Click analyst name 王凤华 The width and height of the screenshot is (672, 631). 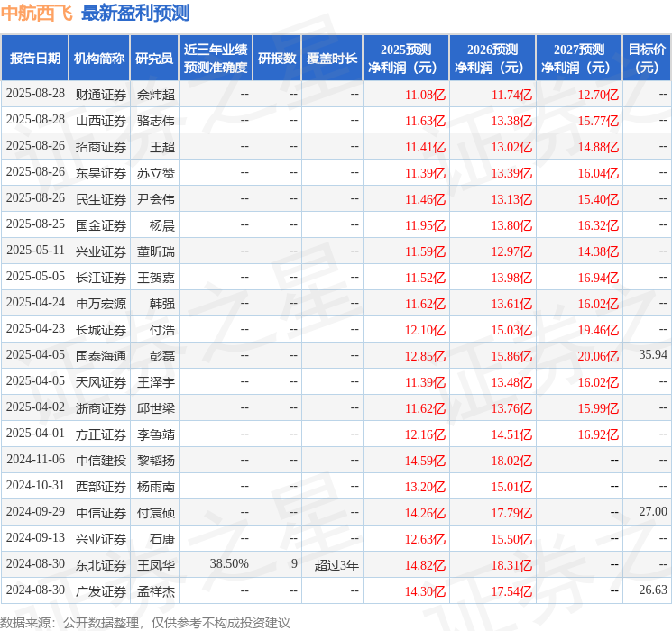point(156,564)
